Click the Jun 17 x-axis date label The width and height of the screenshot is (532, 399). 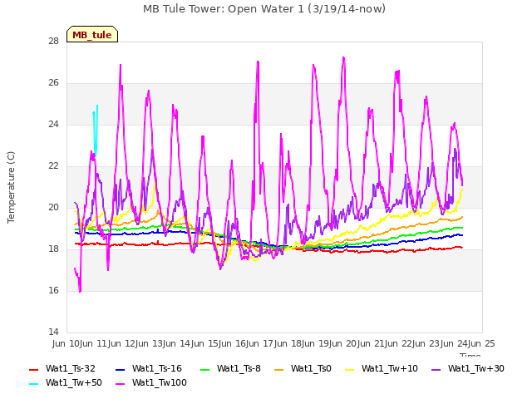click(x=260, y=343)
